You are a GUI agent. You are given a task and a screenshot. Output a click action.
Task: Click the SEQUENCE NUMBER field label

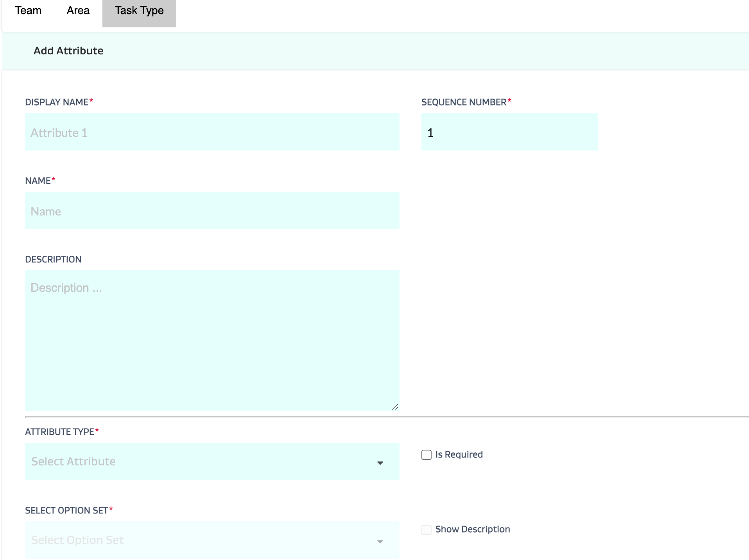click(x=464, y=102)
